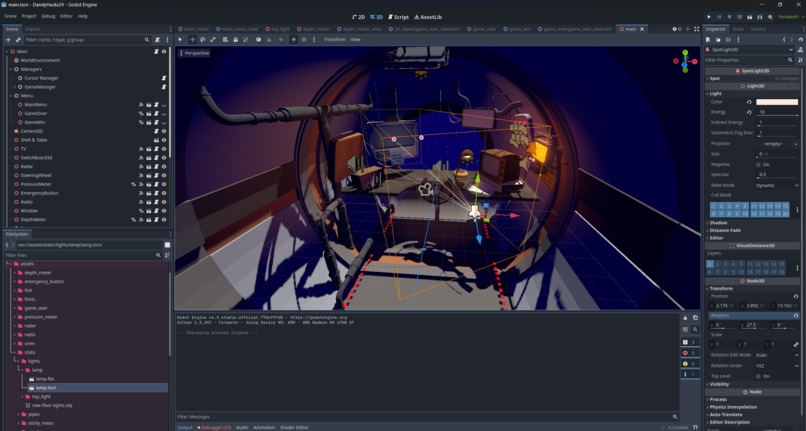Reset the Energy value to default
This screenshot has width=806, height=431.
click(749, 112)
